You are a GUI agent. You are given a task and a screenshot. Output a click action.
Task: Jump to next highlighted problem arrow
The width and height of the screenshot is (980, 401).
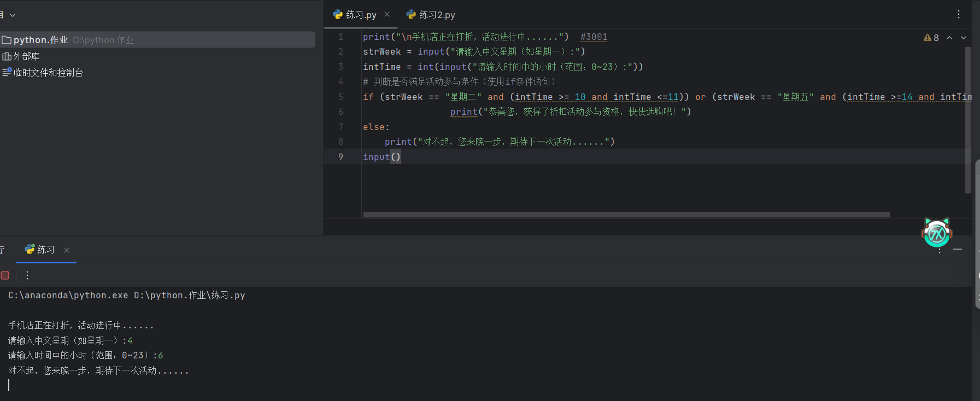point(964,38)
